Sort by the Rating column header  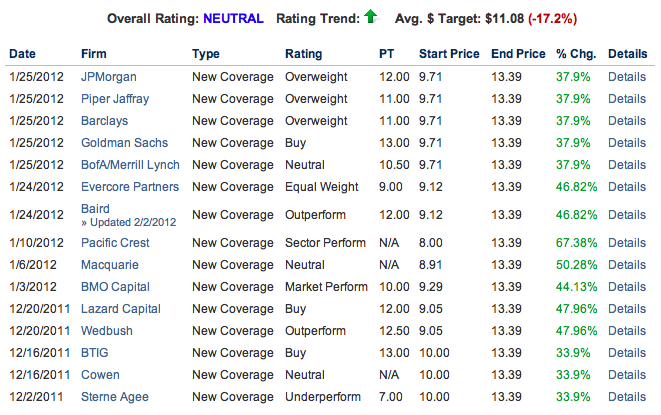303,53
